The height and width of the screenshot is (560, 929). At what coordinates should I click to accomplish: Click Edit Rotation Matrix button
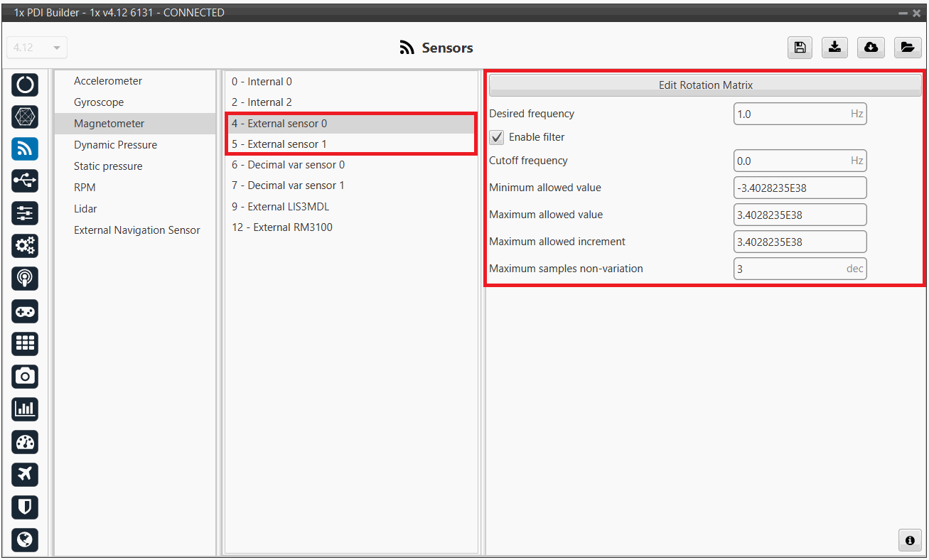tap(705, 85)
